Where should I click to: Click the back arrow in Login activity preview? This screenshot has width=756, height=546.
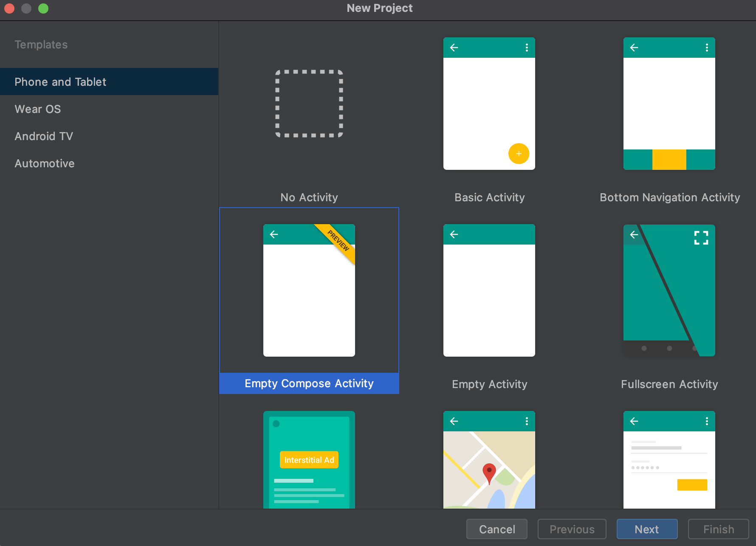634,421
